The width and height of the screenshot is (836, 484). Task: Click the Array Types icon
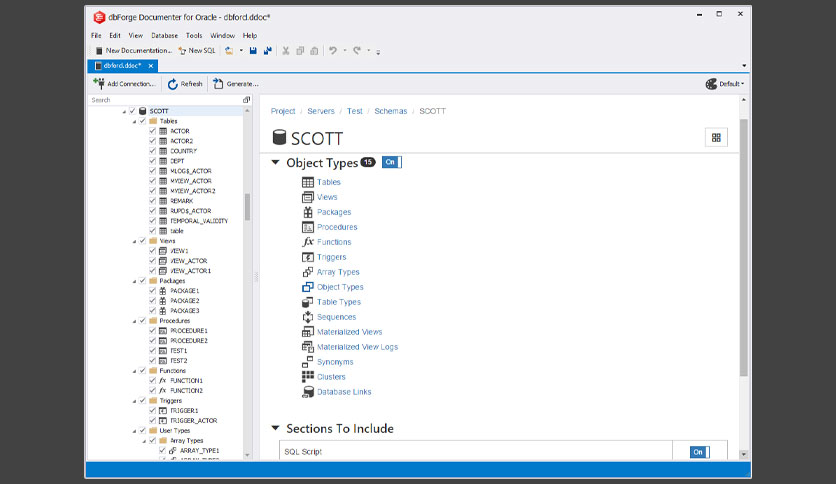308,272
